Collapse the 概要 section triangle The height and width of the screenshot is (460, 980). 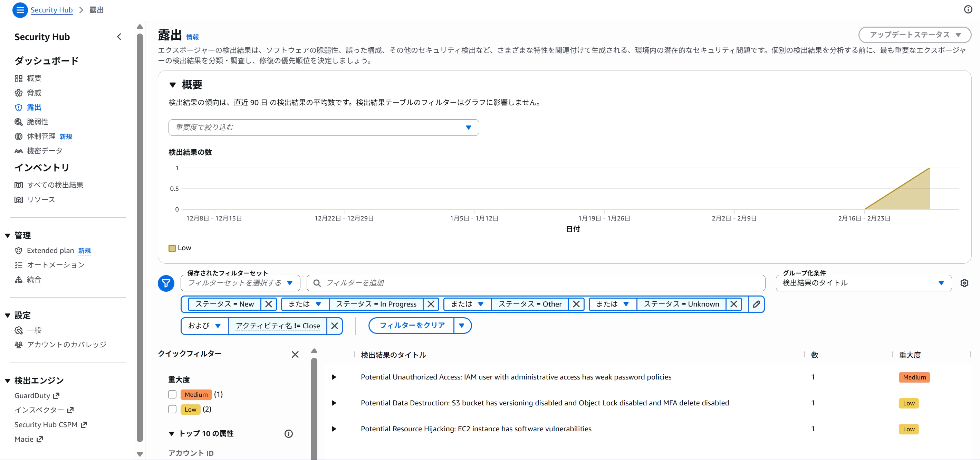tap(173, 85)
